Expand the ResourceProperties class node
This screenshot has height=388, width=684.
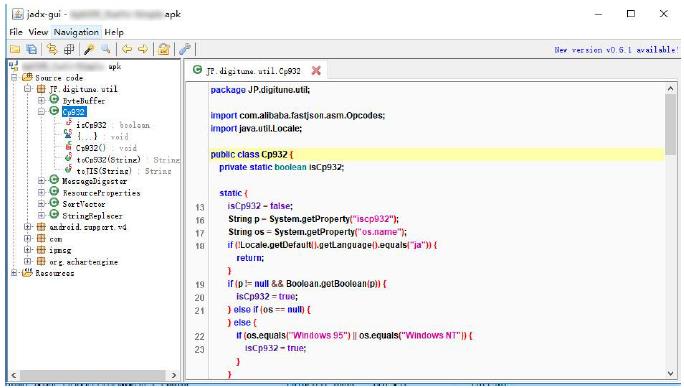tap(41, 192)
